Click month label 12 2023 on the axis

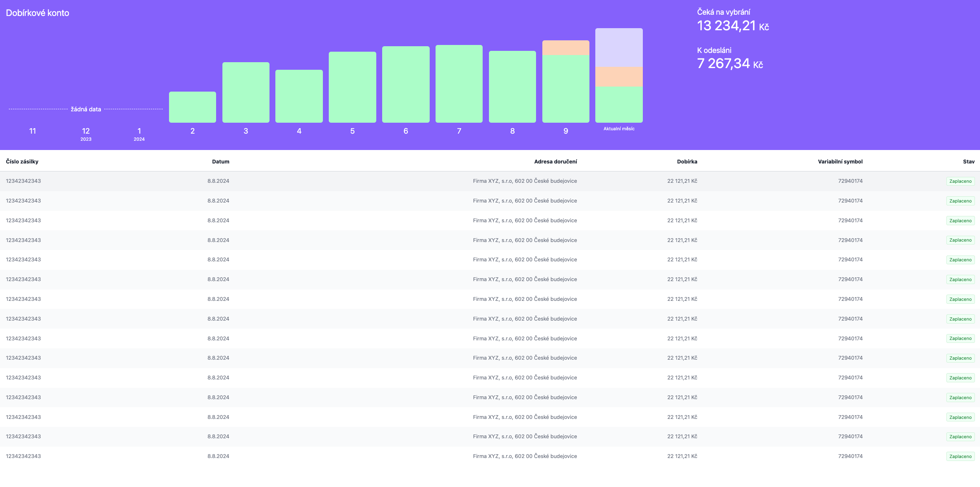pos(86,134)
